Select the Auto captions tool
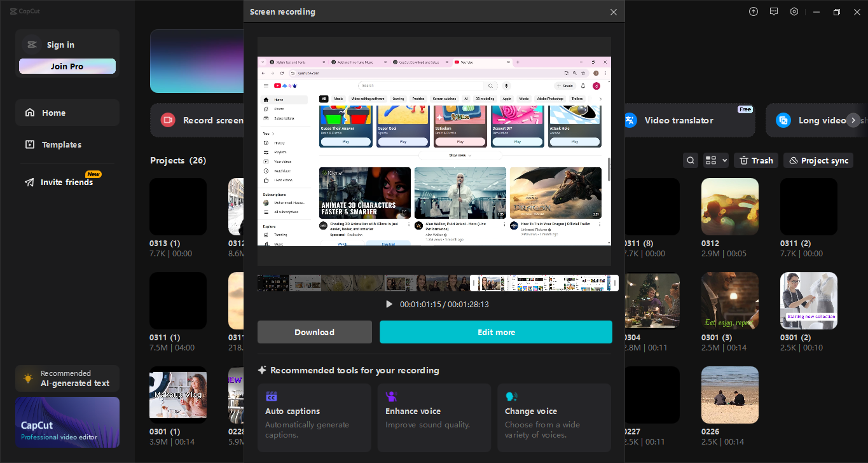The image size is (868, 463). click(314, 417)
